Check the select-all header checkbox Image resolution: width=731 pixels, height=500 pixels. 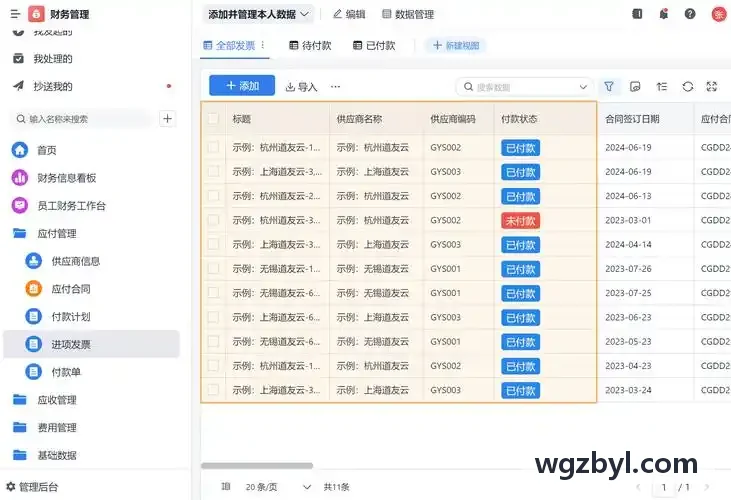pyautogui.click(x=213, y=119)
